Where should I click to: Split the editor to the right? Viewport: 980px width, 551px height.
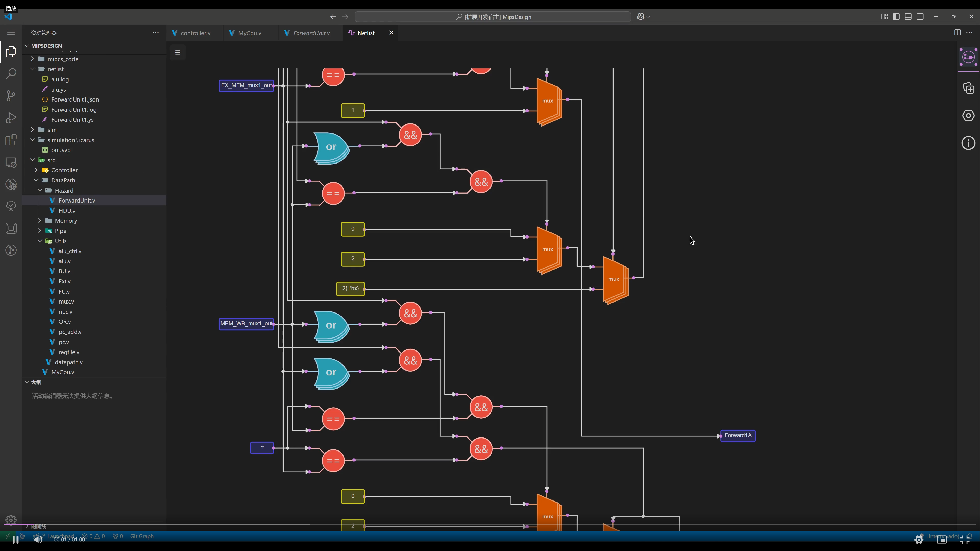[x=957, y=33]
